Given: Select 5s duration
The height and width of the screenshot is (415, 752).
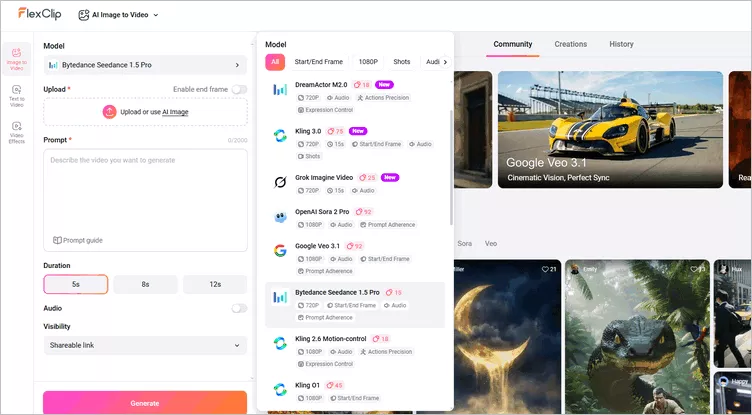Looking at the screenshot, I should (76, 284).
